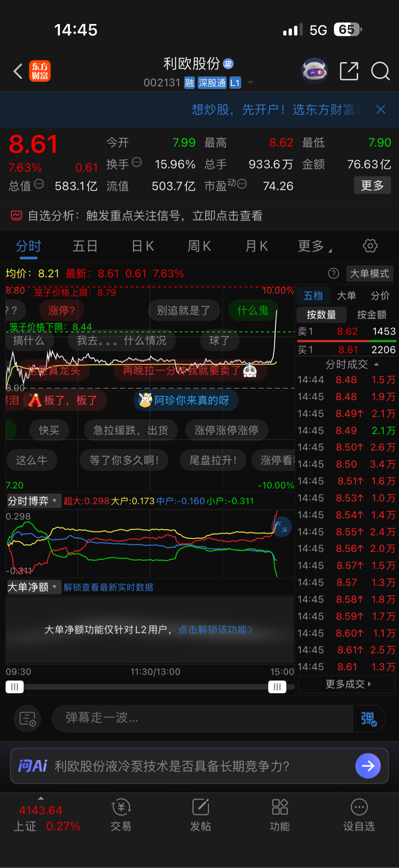Close the account-opening banner
Image resolution: width=399 pixels, height=868 pixels.
381,109
